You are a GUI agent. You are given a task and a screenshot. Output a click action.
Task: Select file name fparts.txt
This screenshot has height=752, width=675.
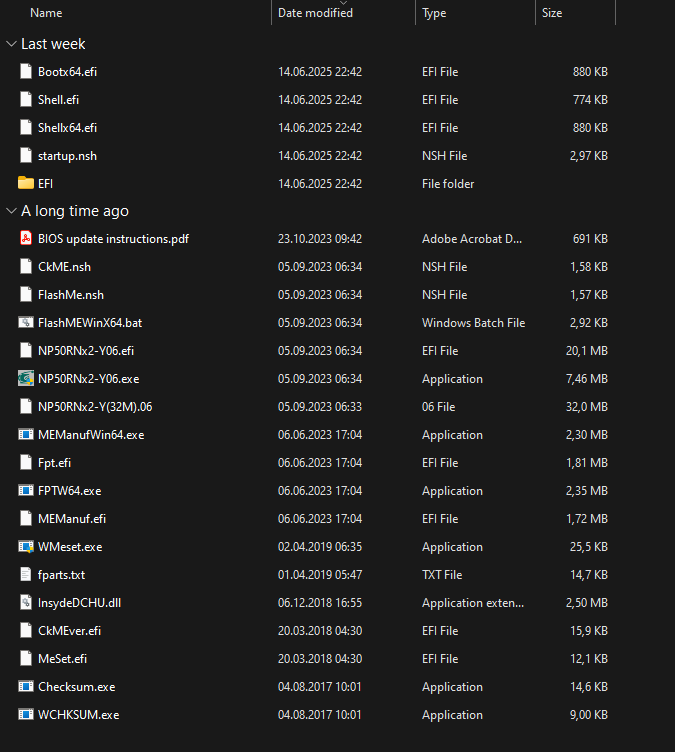[61, 574]
